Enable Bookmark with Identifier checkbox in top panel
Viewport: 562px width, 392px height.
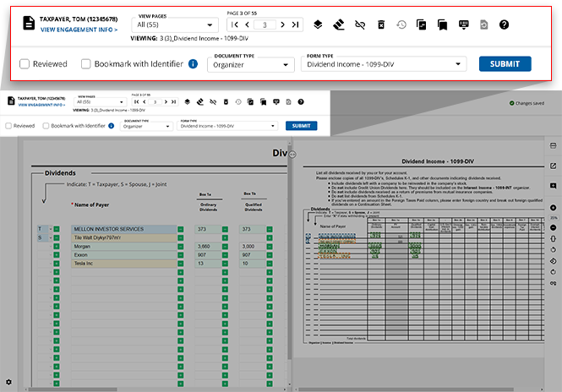pyautogui.click(x=86, y=63)
